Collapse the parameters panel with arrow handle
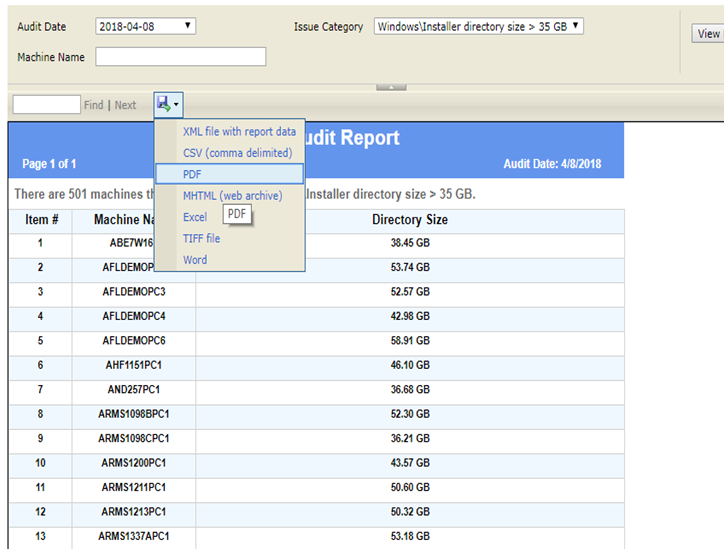This screenshot has height=549, width=724. click(391, 87)
